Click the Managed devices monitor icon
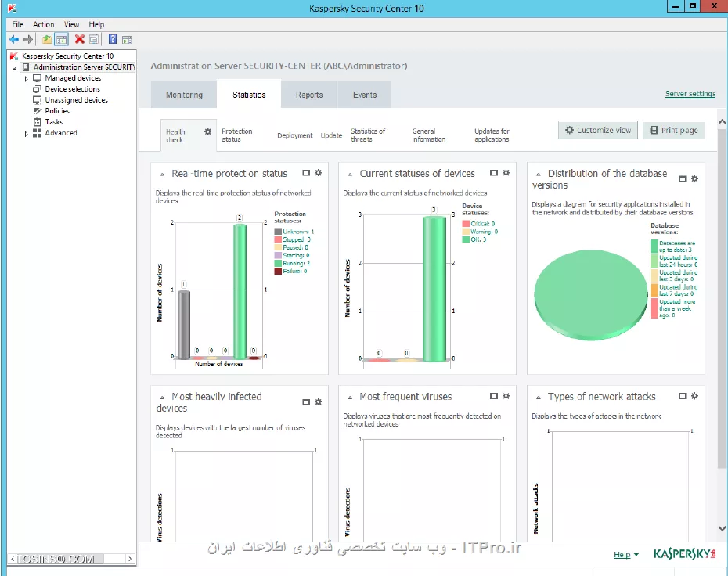This screenshot has width=728, height=576. 37,78
